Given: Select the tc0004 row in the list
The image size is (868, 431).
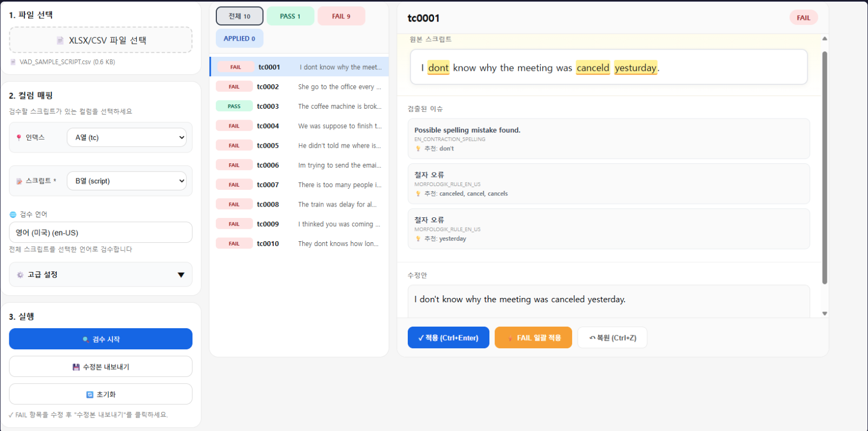Looking at the screenshot, I should [299, 126].
